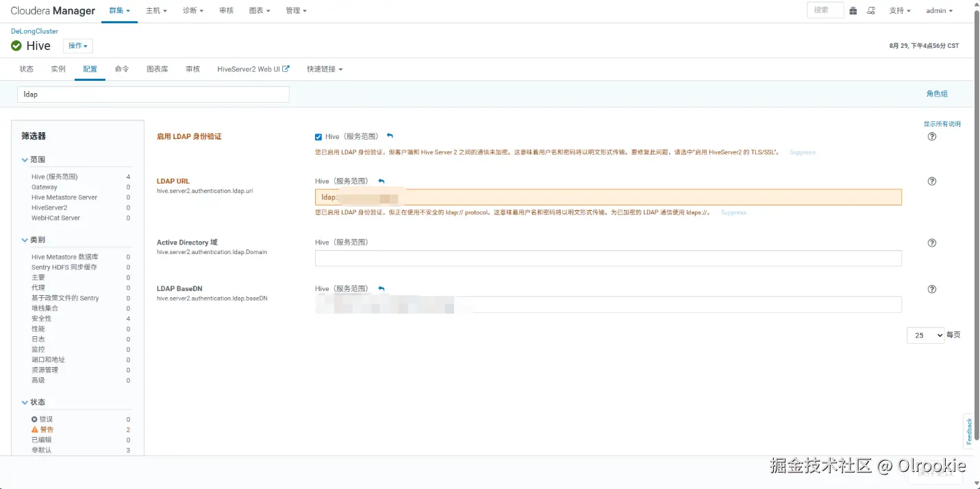Click the 警告 warning triangle icon
This screenshot has width=980, height=489.
35,429
